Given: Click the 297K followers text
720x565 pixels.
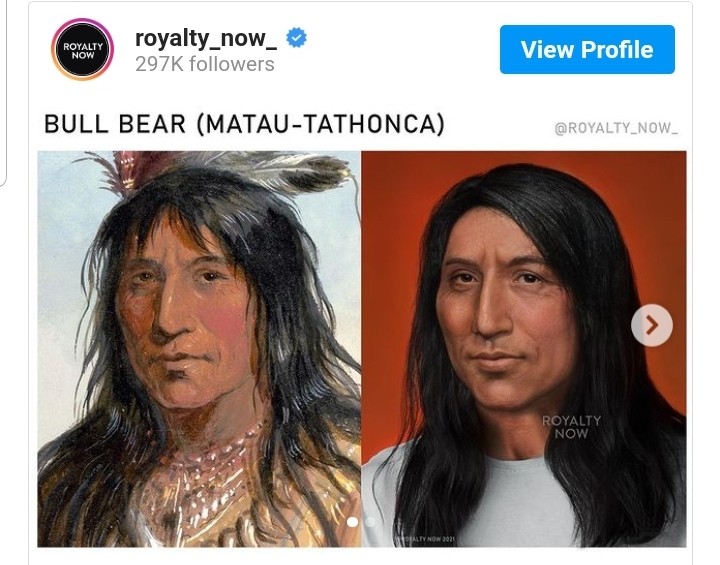Looking at the screenshot, I should click(205, 64).
